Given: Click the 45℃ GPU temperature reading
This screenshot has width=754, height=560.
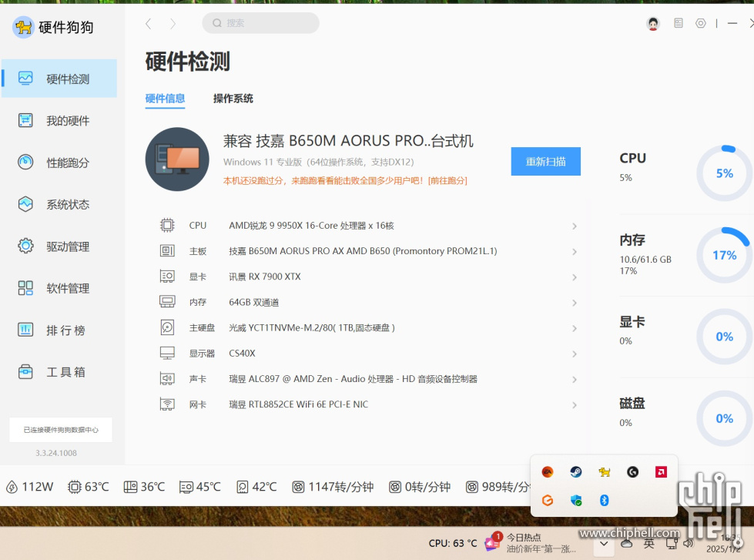Looking at the screenshot, I should [x=200, y=487].
